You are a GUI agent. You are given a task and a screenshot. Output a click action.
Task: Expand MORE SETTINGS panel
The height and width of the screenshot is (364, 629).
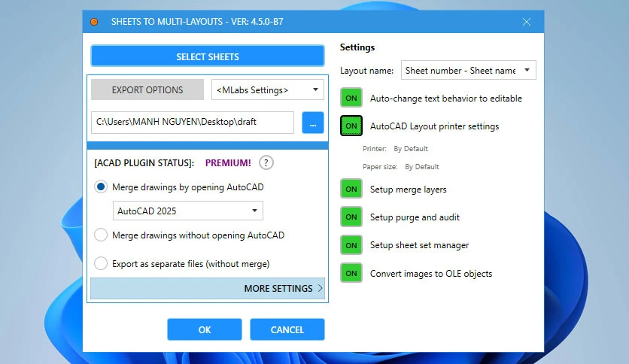208,288
